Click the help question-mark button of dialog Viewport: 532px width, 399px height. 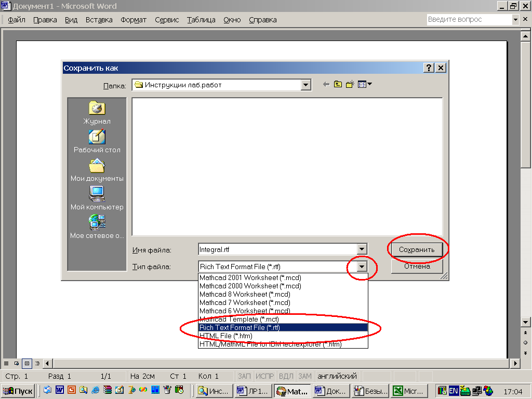(x=429, y=68)
